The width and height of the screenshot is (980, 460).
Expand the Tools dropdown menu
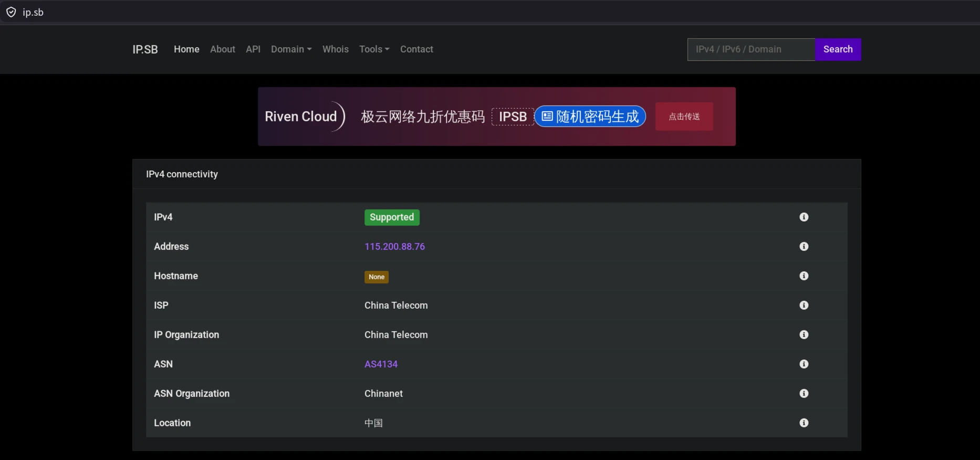tap(374, 49)
